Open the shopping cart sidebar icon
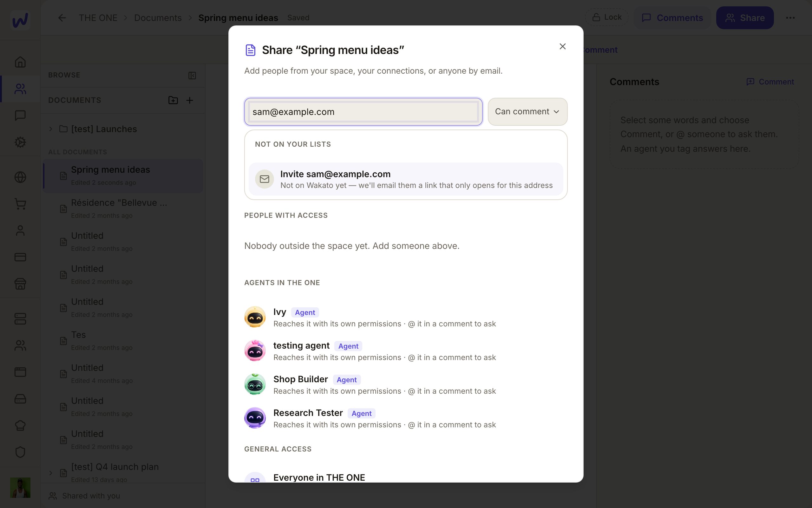812x508 pixels. (x=20, y=204)
